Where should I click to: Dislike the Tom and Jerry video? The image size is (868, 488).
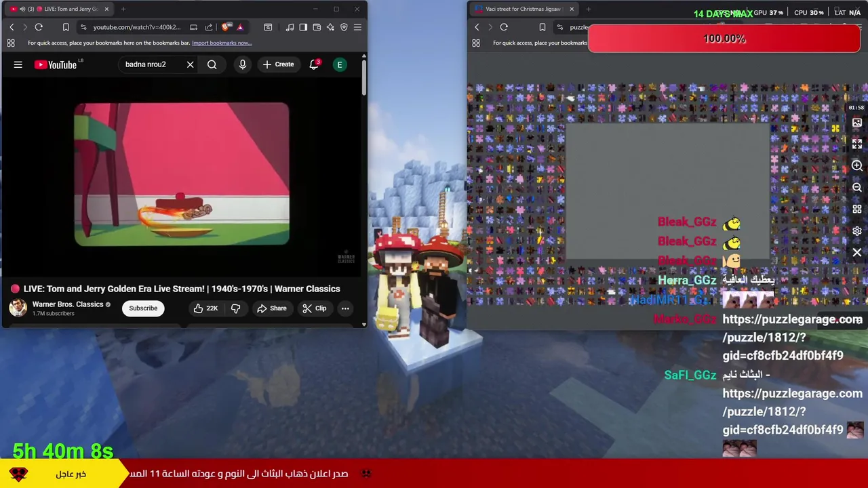point(236,308)
